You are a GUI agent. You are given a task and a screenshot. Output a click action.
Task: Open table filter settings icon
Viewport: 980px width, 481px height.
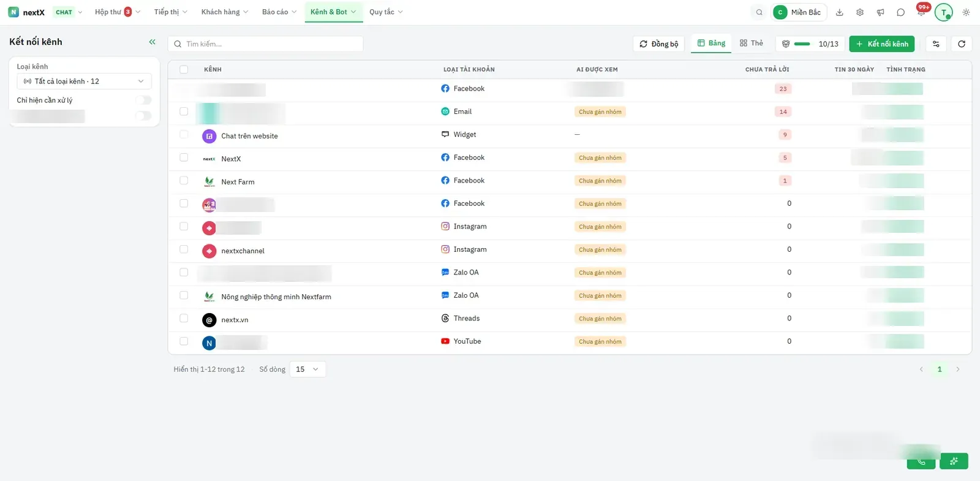coord(936,44)
